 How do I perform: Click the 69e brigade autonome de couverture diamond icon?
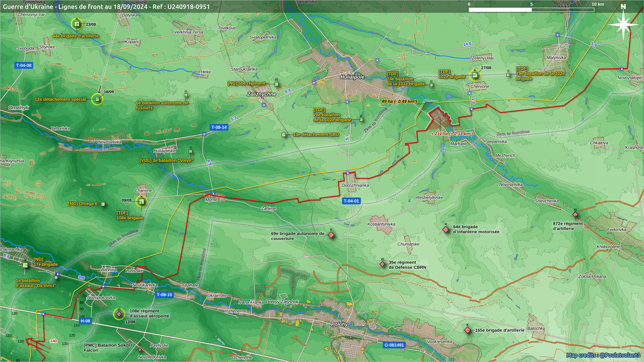tap(331, 235)
